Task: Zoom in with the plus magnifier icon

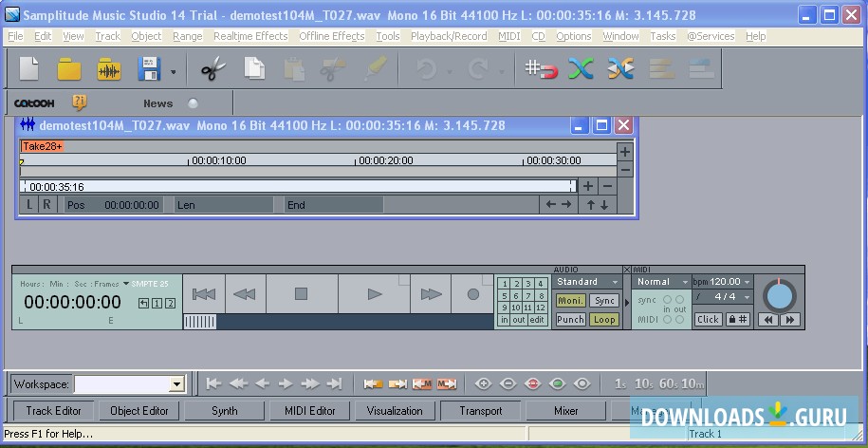Action: click(x=483, y=383)
